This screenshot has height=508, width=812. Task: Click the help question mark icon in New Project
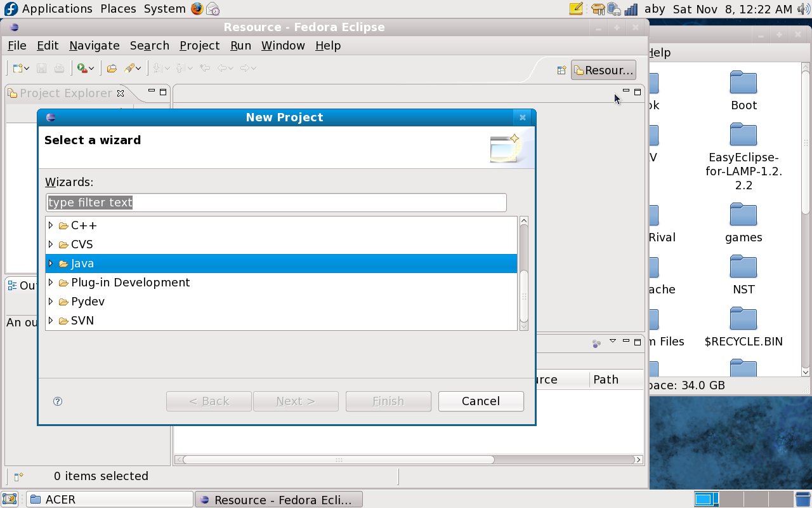pos(58,401)
